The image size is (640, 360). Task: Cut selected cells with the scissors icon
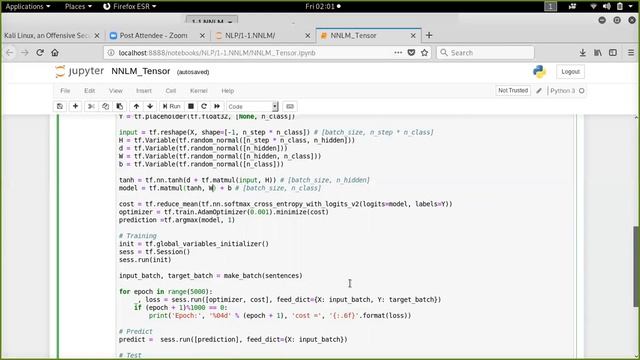pos(91,107)
